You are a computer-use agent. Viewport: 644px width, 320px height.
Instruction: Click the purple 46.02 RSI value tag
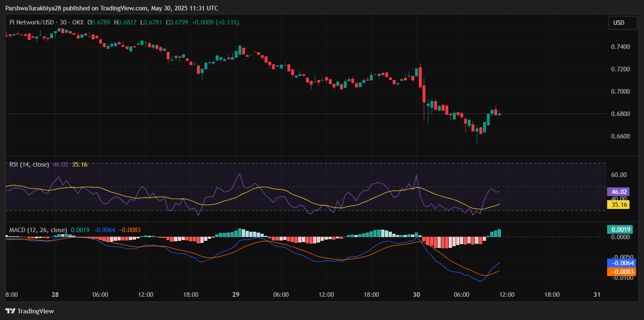tap(618, 192)
